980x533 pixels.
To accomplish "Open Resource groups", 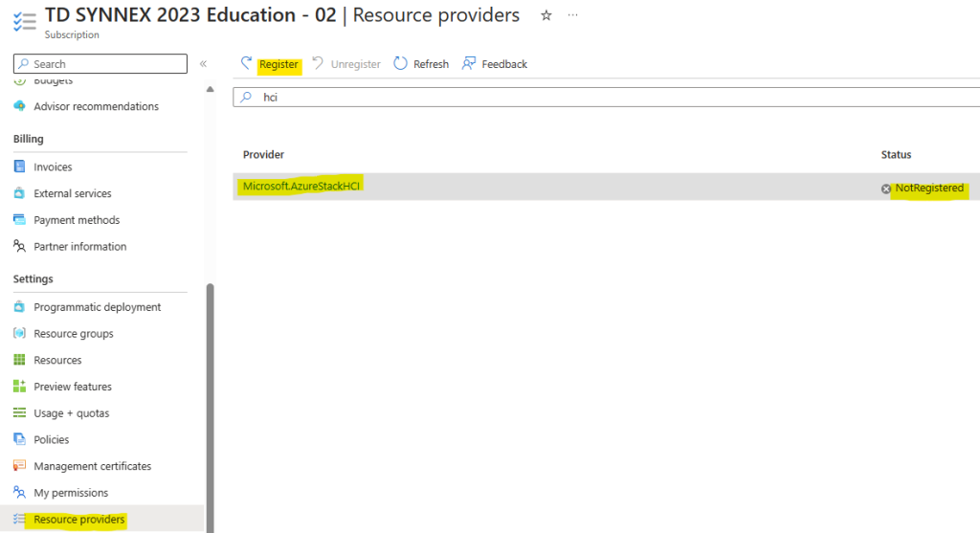I will coord(74,334).
